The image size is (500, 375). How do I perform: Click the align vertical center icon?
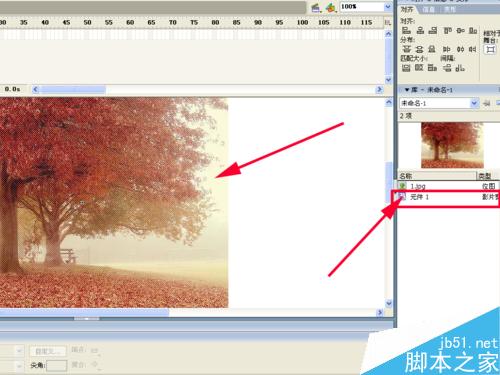[x=461, y=31]
